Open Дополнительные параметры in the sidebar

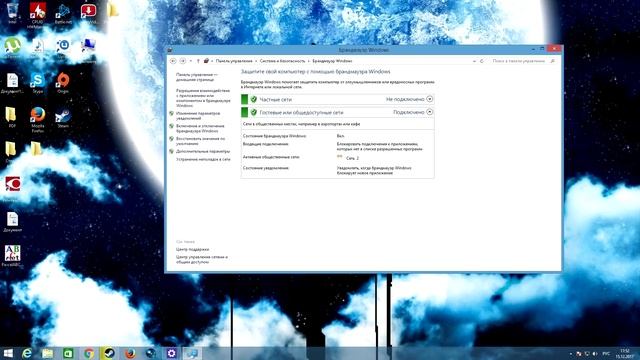tap(203, 151)
